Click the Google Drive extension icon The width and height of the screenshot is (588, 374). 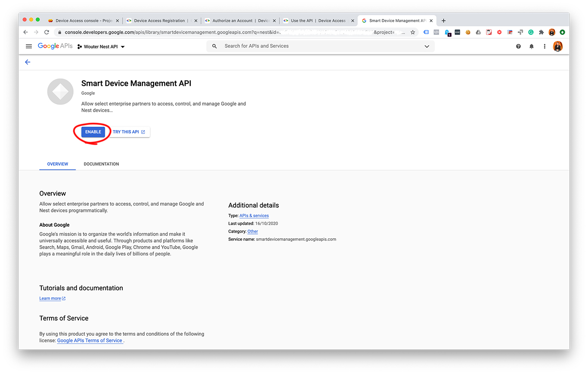click(x=478, y=32)
